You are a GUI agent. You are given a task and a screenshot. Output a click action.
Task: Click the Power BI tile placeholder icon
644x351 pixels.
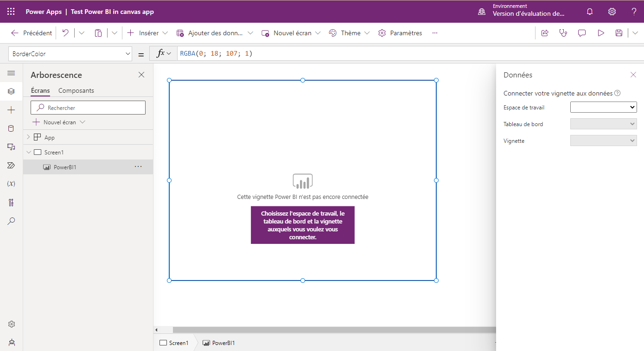[x=302, y=181]
